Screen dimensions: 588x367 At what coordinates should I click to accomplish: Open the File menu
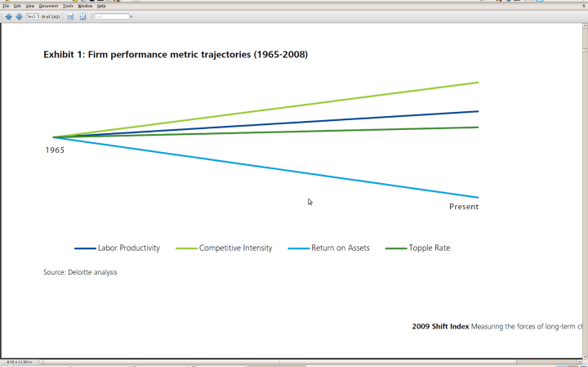pyautogui.click(x=6, y=6)
